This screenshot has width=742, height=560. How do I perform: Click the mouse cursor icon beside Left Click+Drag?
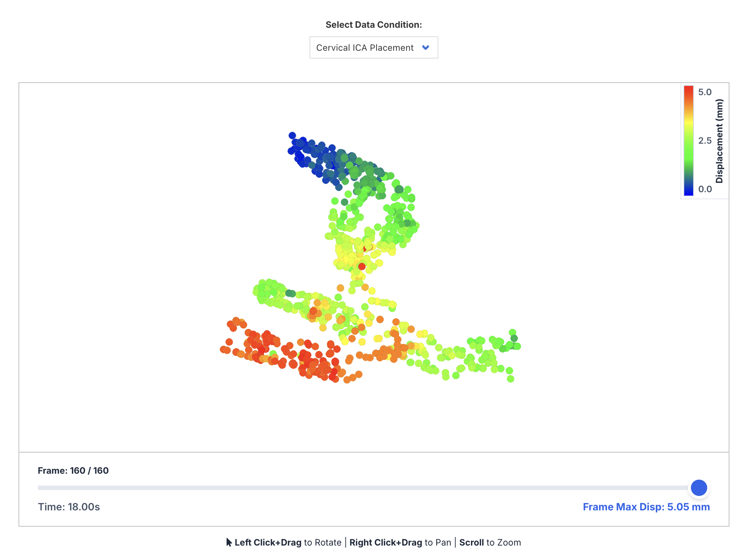[x=229, y=542]
